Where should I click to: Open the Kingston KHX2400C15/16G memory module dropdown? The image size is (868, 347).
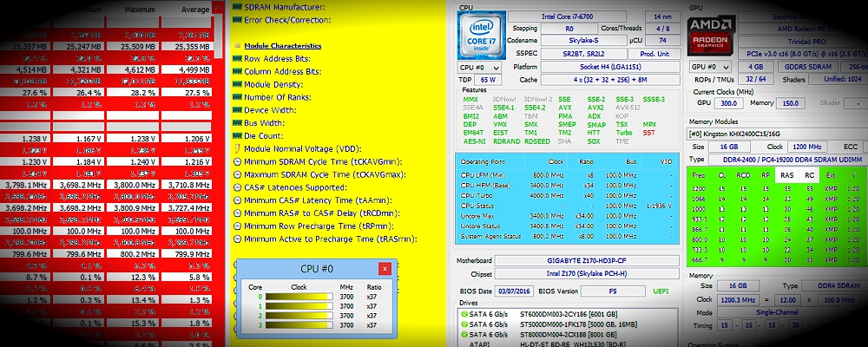tap(775, 134)
